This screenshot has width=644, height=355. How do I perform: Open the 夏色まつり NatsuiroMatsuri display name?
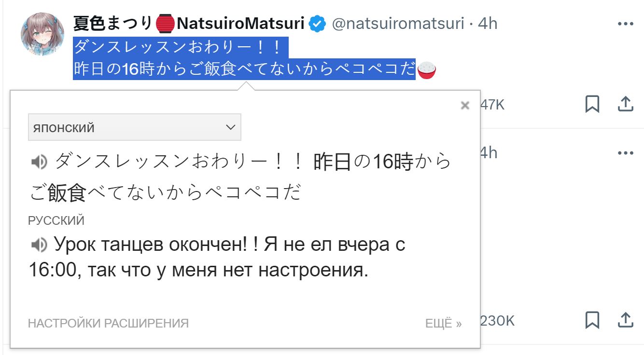point(189,23)
